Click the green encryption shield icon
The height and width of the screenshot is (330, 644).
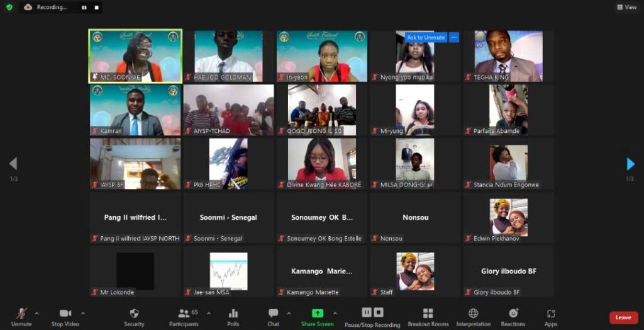pos(9,8)
